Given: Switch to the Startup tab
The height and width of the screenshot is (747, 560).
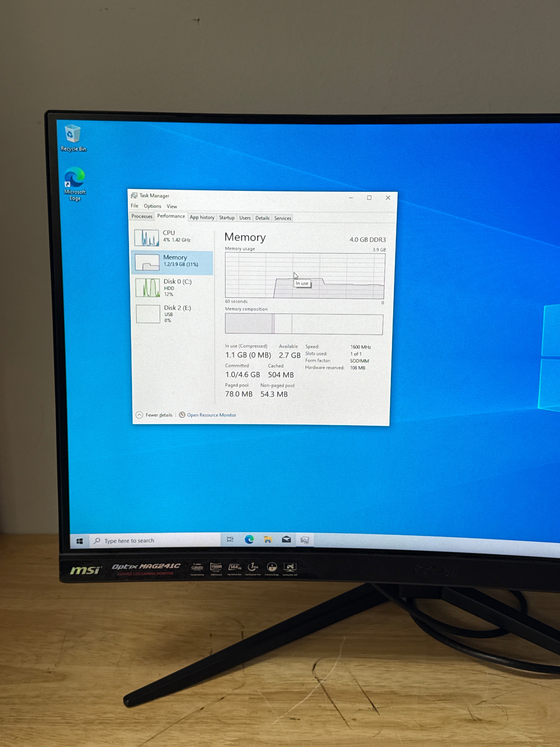Looking at the screenshot, I should (x=227, y=218).
